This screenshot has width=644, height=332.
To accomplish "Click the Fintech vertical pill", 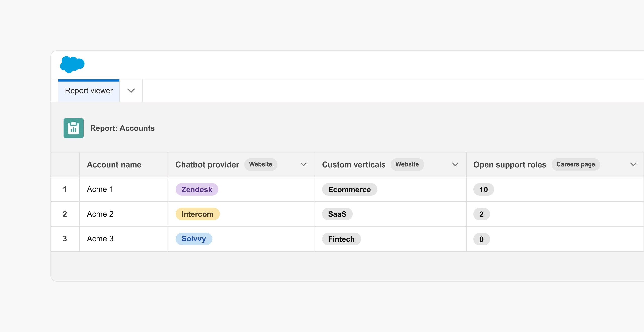I will coord(341,239).
